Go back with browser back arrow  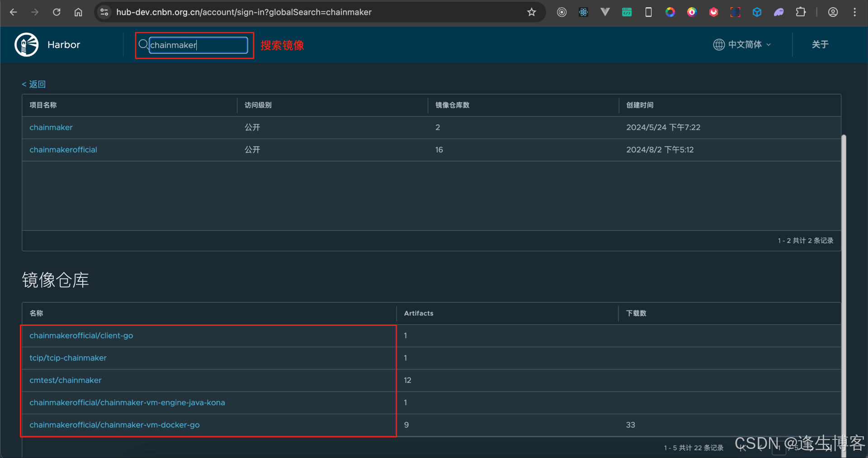pos(14,12)
